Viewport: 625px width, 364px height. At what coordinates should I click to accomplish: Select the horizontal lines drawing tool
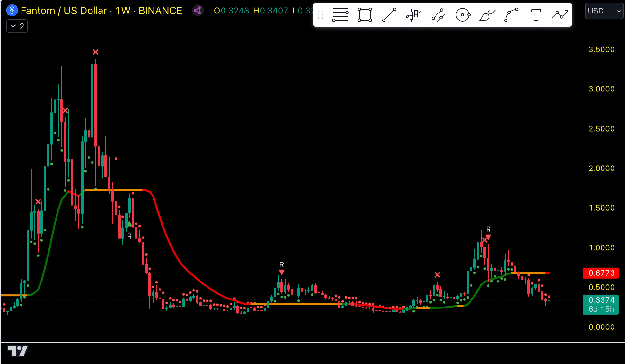(340, 15)
